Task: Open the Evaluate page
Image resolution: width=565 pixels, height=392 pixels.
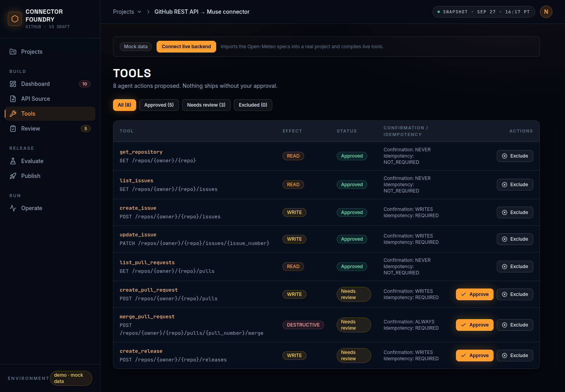Action: click(x=50, y=161)
